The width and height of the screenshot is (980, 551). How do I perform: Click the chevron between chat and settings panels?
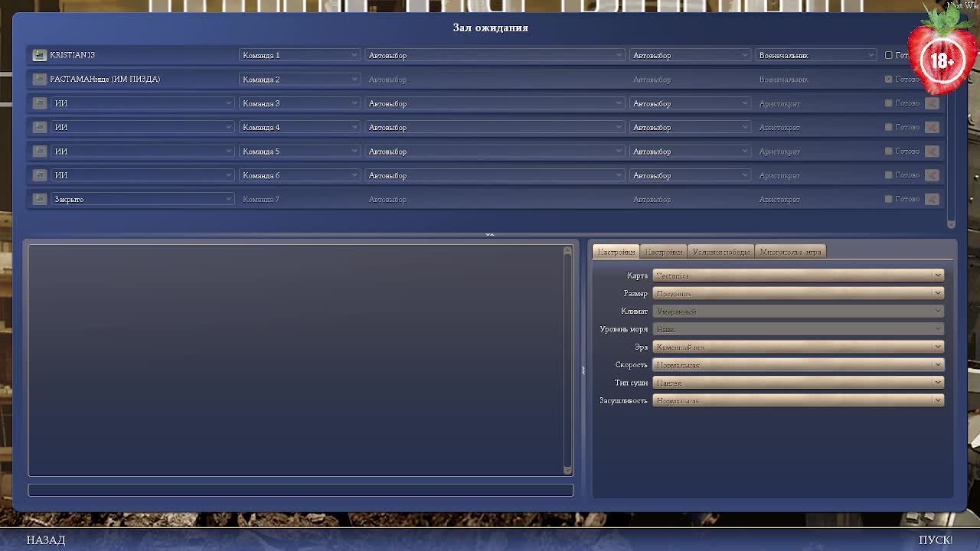583,370
